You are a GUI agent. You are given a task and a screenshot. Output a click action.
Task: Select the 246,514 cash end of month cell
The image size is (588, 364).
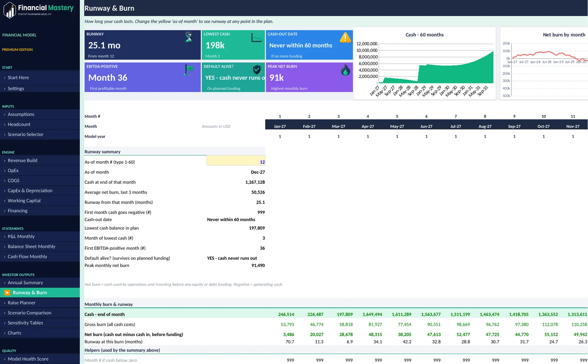[x=286, y=314]
